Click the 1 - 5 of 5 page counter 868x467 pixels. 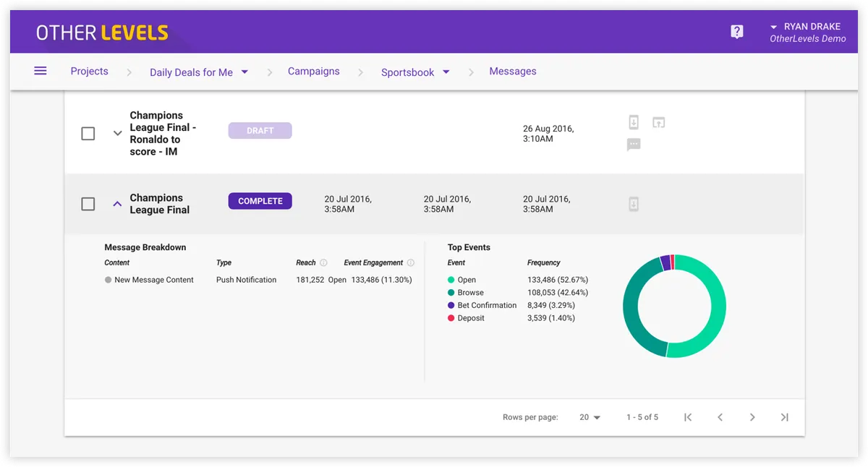click(x=642, y=417)
